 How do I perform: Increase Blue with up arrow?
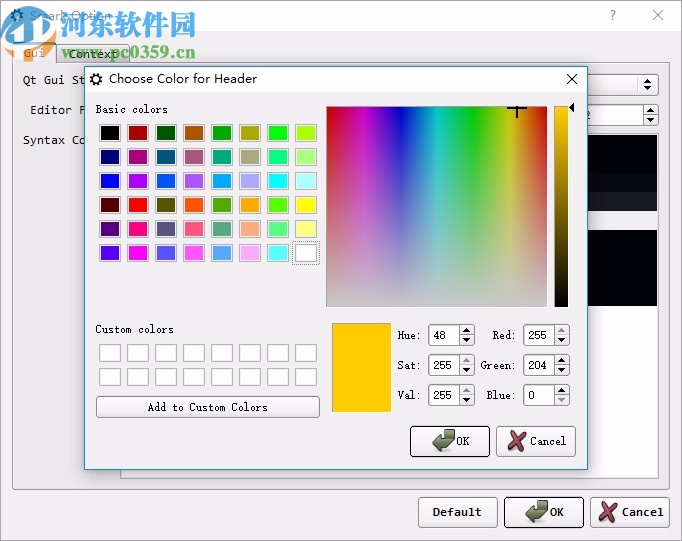(x=562, y=390)
